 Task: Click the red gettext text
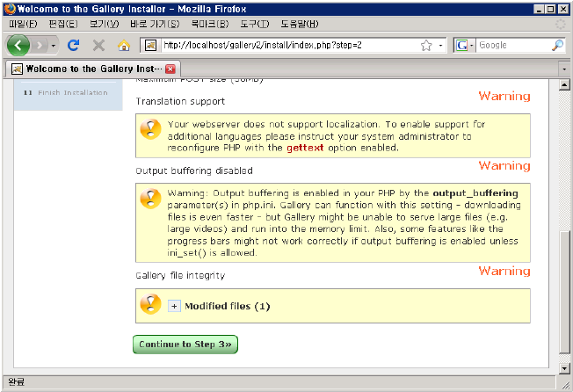tap(305, 148)
